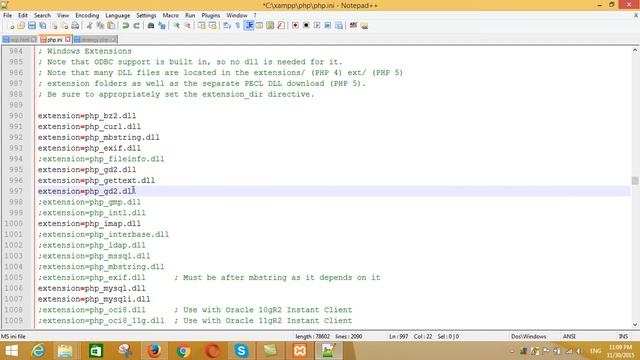Screen dimensions: 640x360
Task: Toggle the document map panel icon
Action: 270,26
